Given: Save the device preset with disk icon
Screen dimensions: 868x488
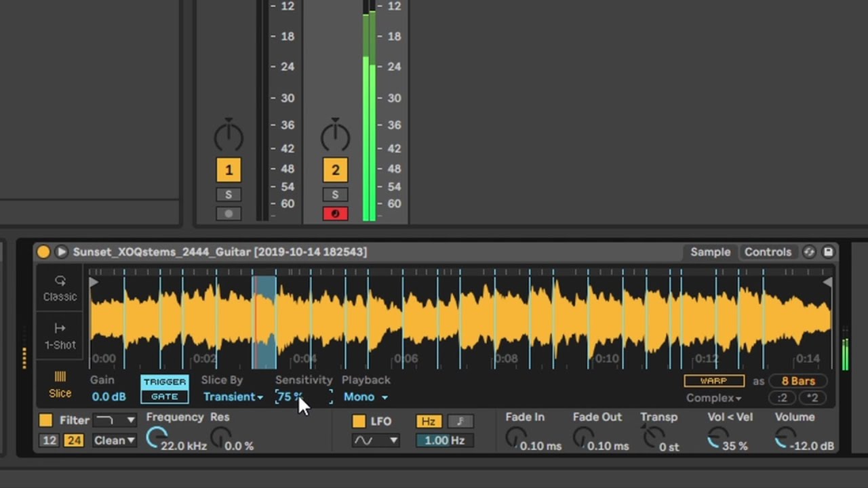Looking at the screenshot, I should click(828, 252).
